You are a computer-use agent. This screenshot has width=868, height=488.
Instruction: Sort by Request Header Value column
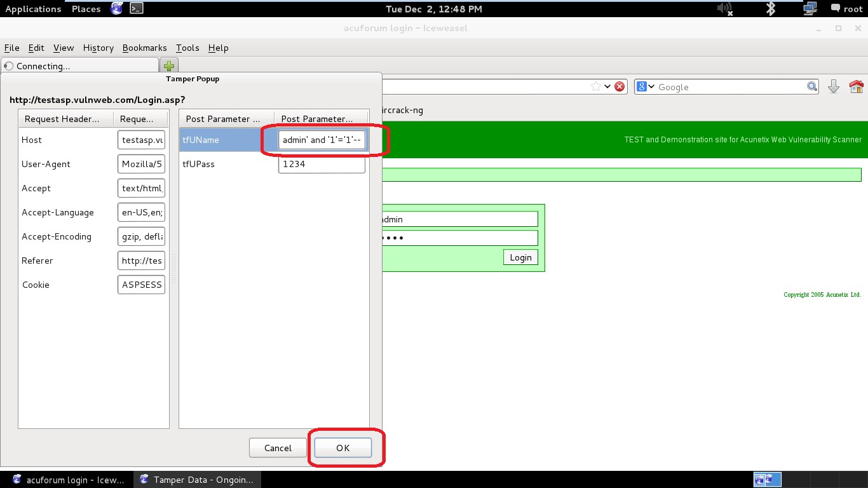140,119
